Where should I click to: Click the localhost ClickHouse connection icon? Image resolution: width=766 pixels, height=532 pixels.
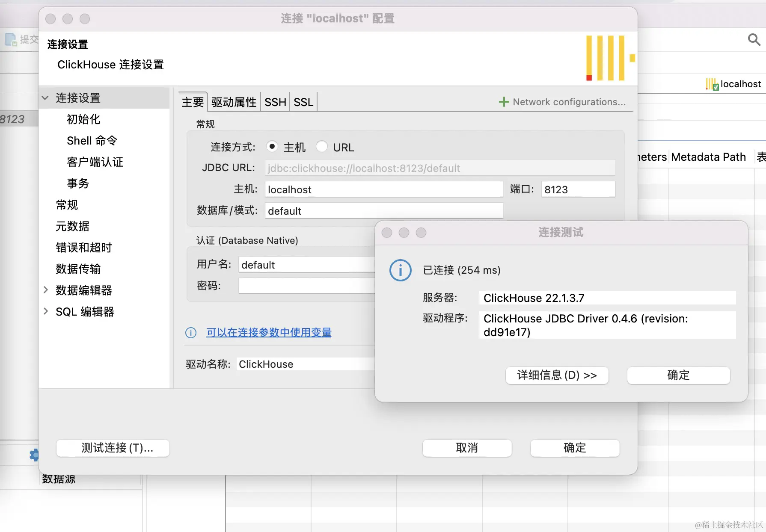(712, 84)
